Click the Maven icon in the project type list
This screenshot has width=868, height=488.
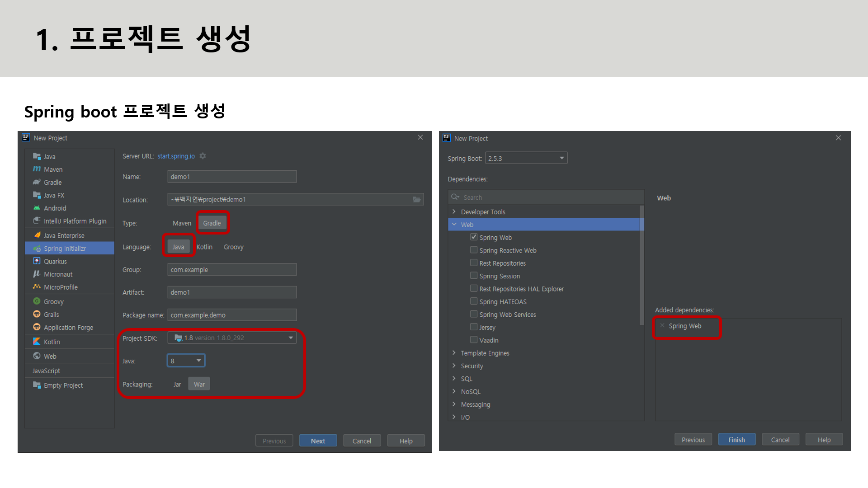tap(37, 169)
